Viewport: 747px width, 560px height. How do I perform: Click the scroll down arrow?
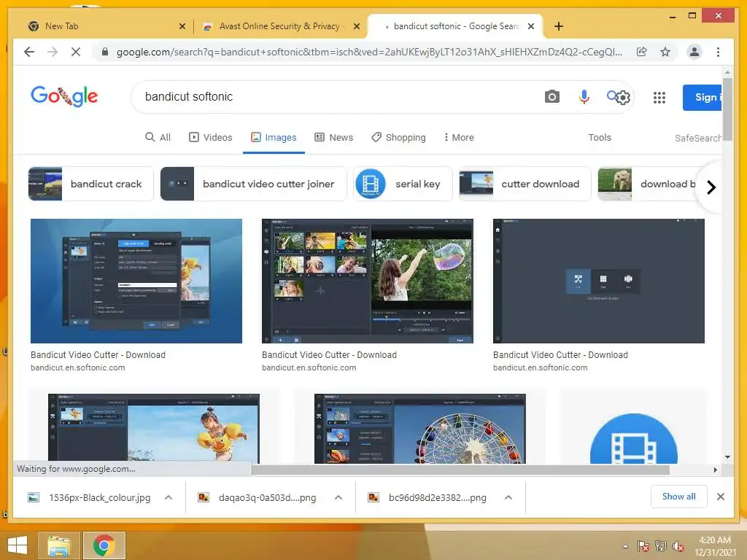point(727,457)
